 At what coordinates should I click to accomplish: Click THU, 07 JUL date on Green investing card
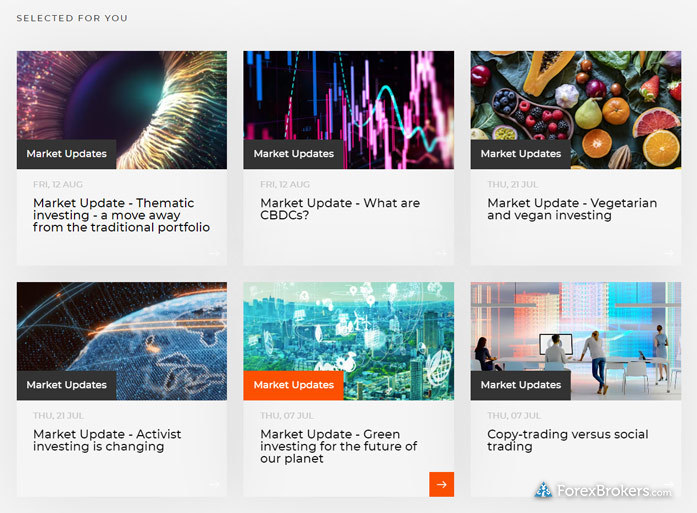(287, 416)
